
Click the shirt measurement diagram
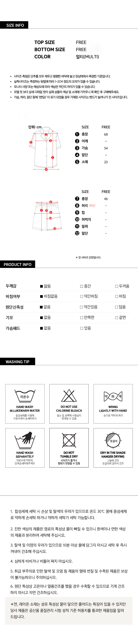46,148
